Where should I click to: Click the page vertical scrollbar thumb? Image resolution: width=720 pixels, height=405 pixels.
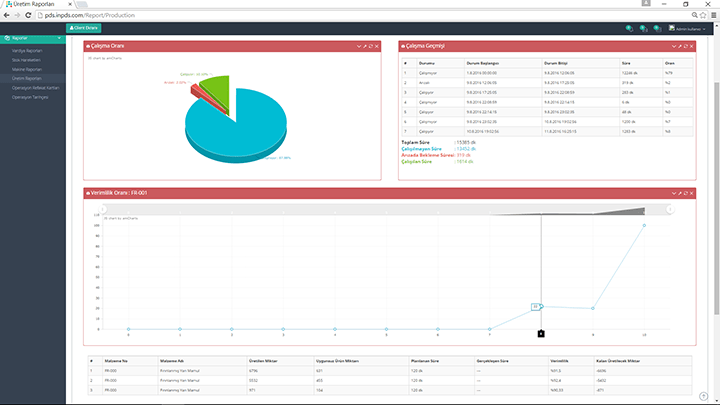pyautogui.click(x=716, y=198)
